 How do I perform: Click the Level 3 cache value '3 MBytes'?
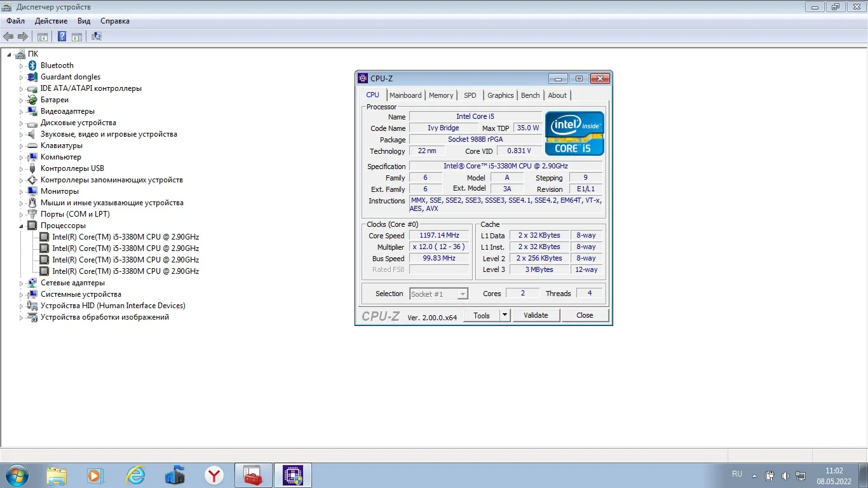(539, 269)
